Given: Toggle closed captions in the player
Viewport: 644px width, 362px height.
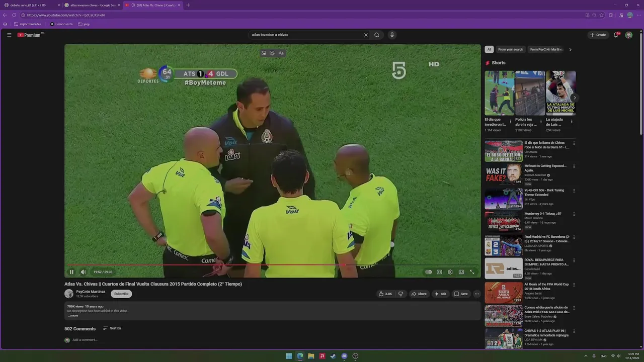Looking at the screenshot, I should coord(439,272).
